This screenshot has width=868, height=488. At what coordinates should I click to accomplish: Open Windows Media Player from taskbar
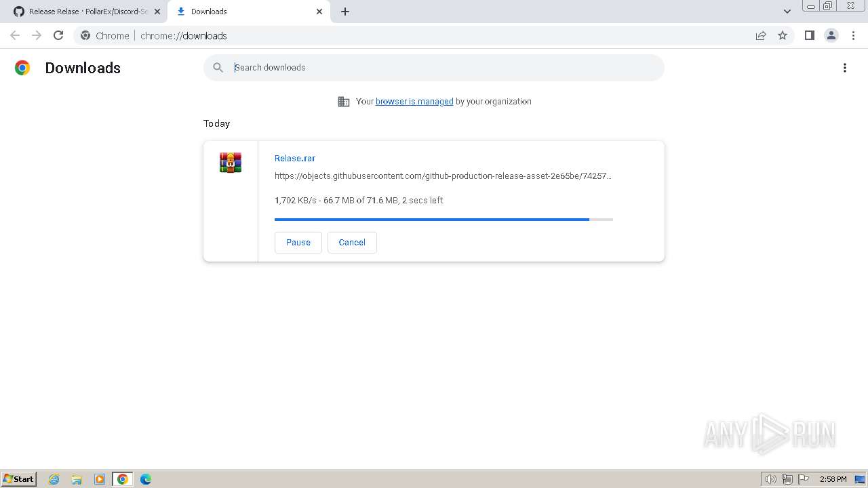[x=100, y=479]
